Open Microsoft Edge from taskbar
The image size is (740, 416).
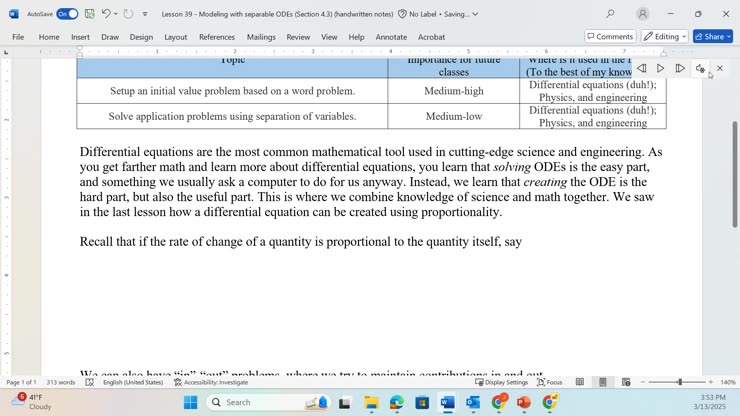(x=396, y=402)
